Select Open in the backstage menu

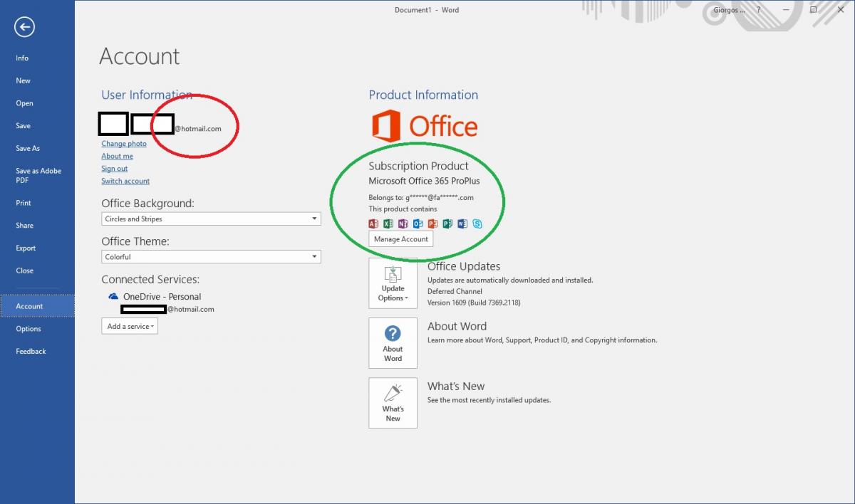point(24,103)
